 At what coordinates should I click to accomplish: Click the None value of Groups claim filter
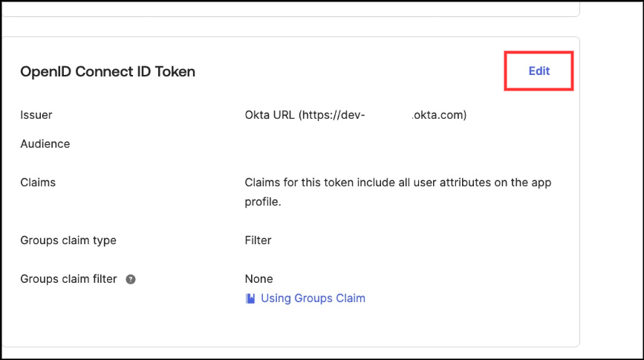(x=258, y=279)
